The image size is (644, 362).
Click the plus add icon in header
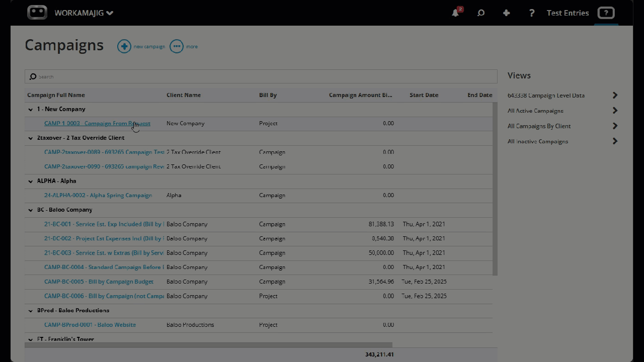coord(506,13)
